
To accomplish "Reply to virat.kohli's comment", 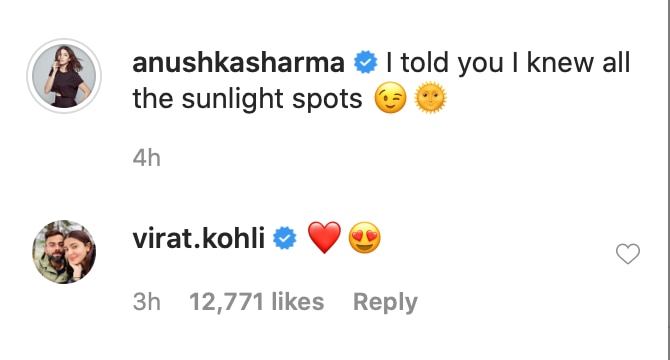I will [x=385, y=302].
